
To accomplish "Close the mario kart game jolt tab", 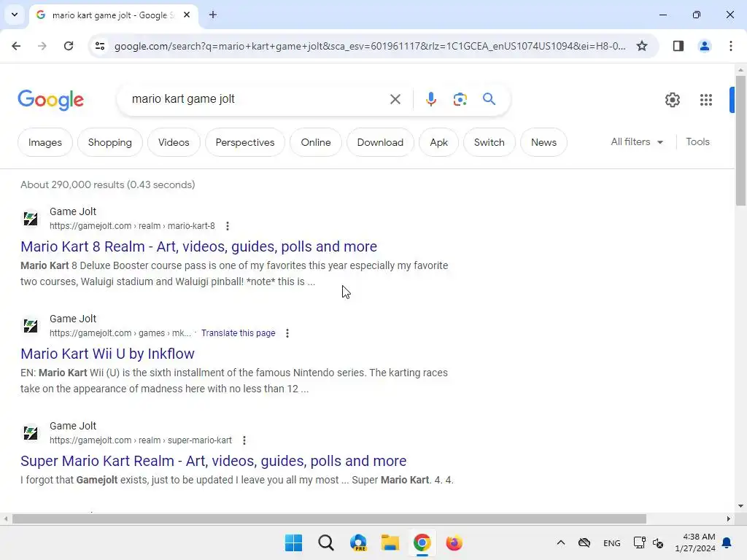I will click(187, 15).
